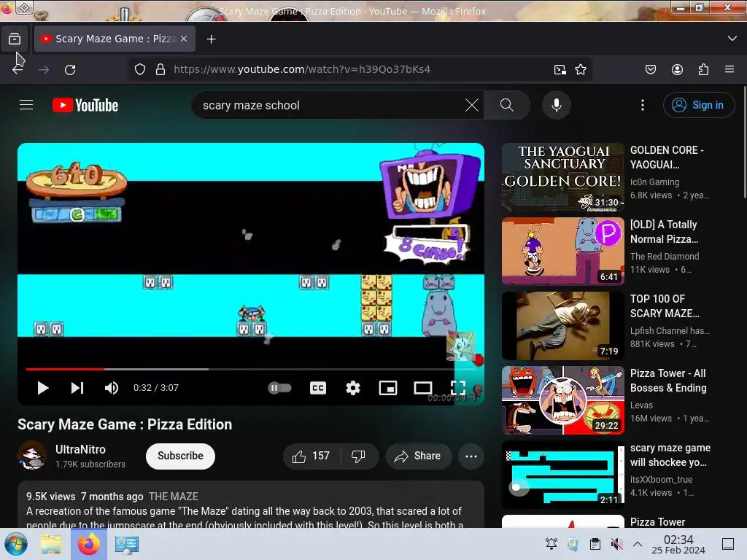747x560 pixels.
Task: Click the Firefox View icon in the tab bar
Action: (x=15, y=39)
